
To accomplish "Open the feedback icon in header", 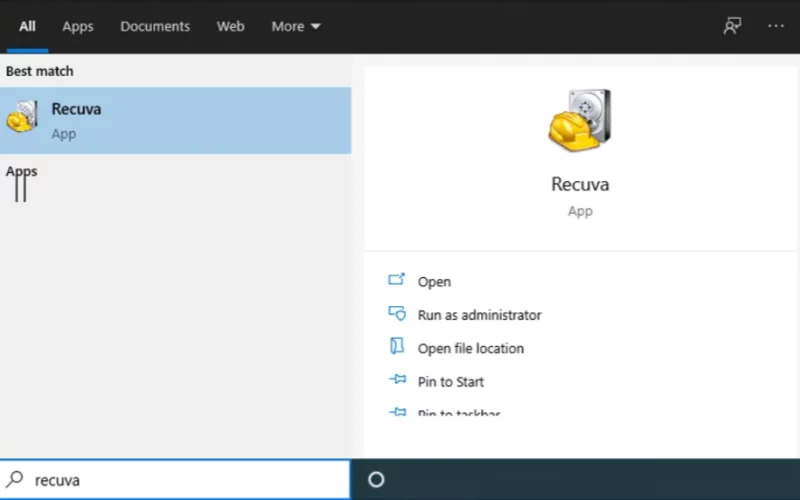I will tap(732, 26).
